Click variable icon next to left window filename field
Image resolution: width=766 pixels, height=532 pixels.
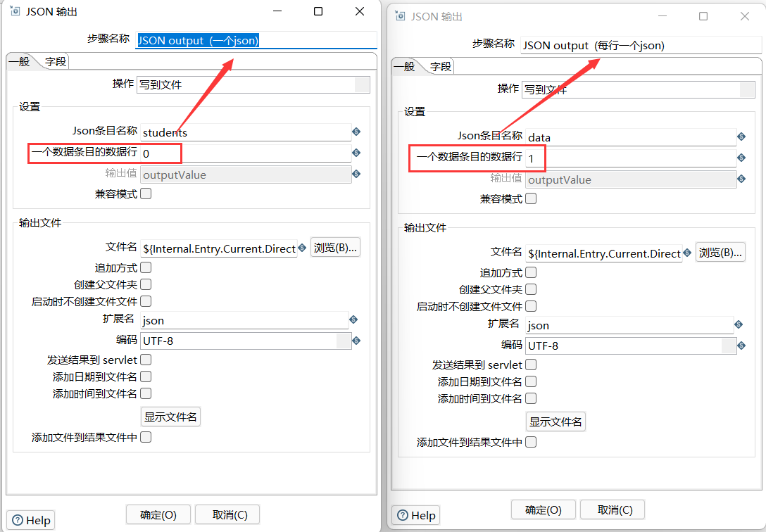(x=303, y=248)
